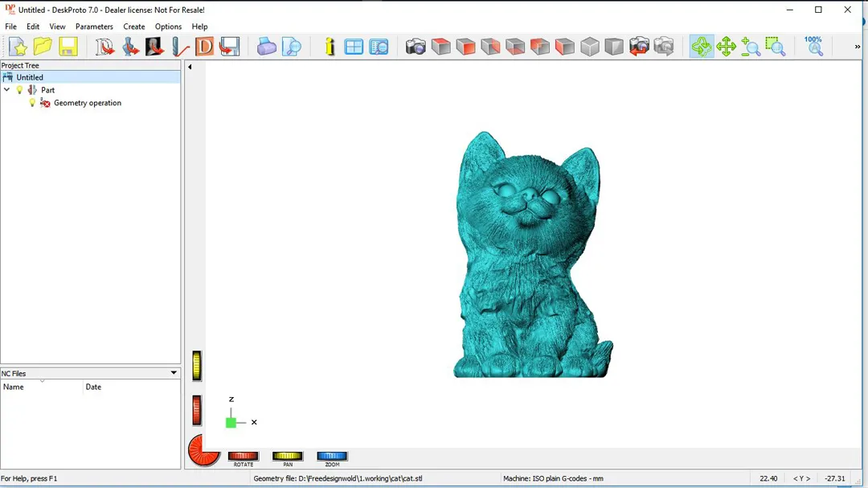Open the Help menu
Screen dimensions: 868x488
[199, 27]
